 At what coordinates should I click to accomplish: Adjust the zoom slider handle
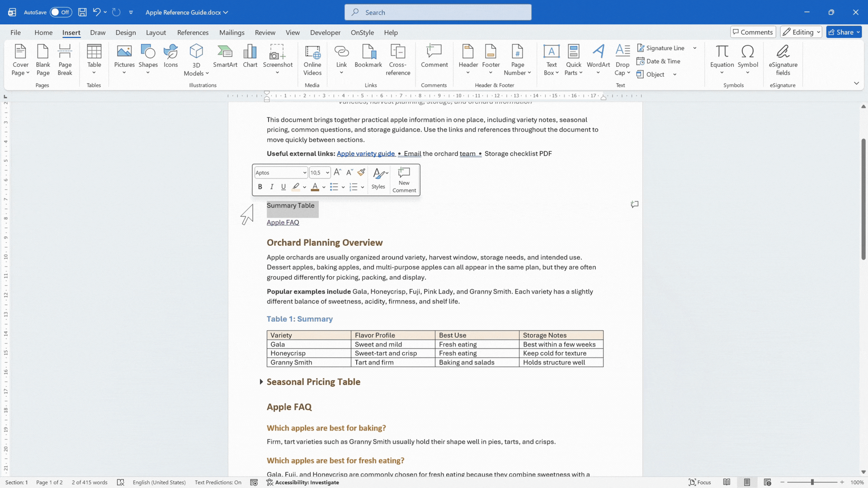812,482
